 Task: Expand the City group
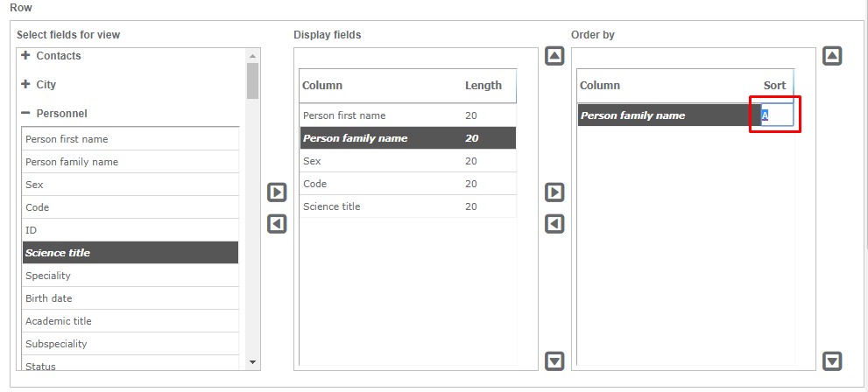pyautogui.click(x=26, y=85)
